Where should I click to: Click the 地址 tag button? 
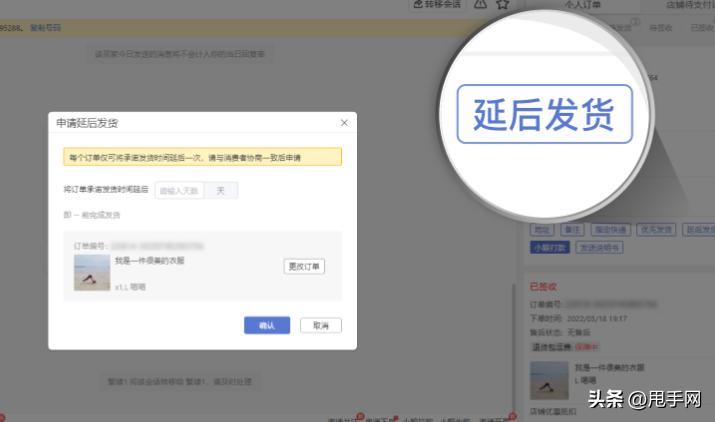540,230
